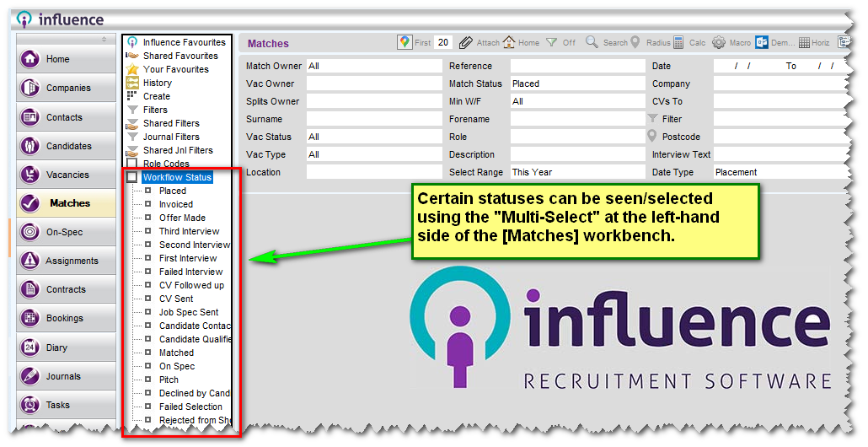Open Shared Filters tree item

pos(171,123)
